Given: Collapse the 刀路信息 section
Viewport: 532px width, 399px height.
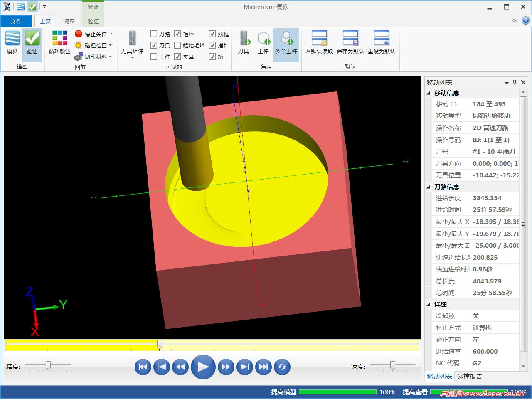Looking at the screenshot, I should coord(429,187).
